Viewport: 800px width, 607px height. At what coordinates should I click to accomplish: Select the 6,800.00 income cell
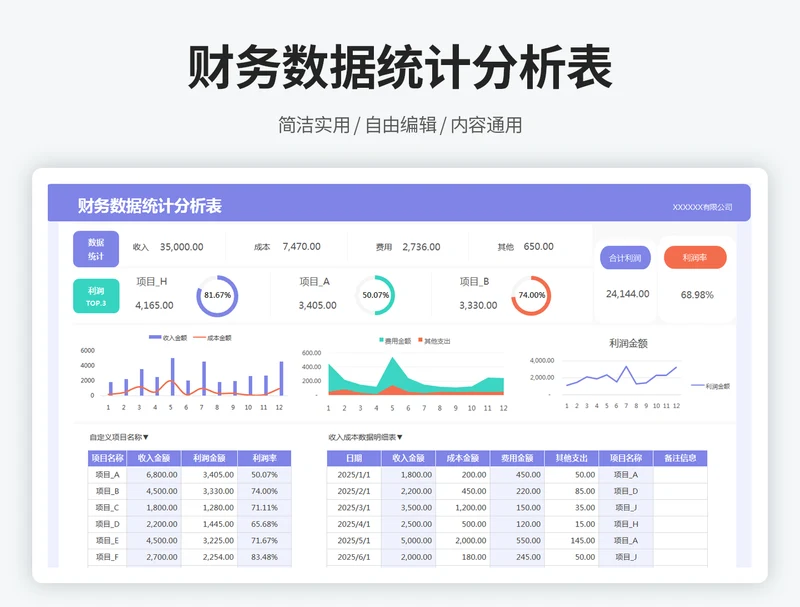click(x=154, y=474)
